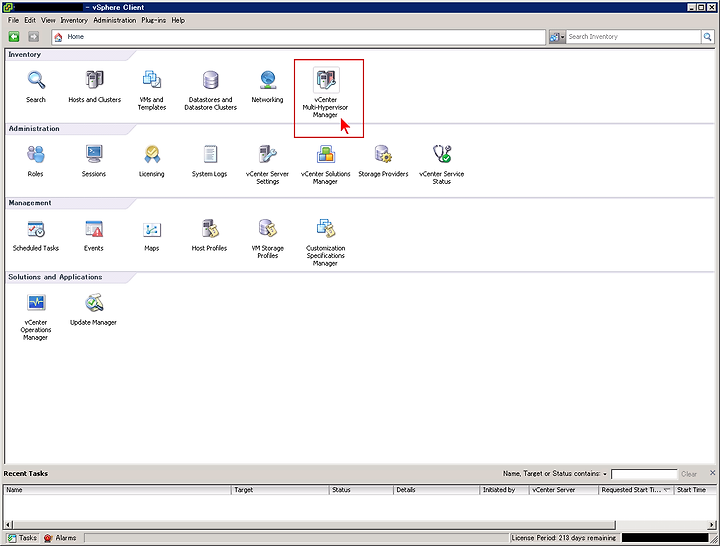Open vCenter Server Settings
720x546 pixels.
(268, 155)
